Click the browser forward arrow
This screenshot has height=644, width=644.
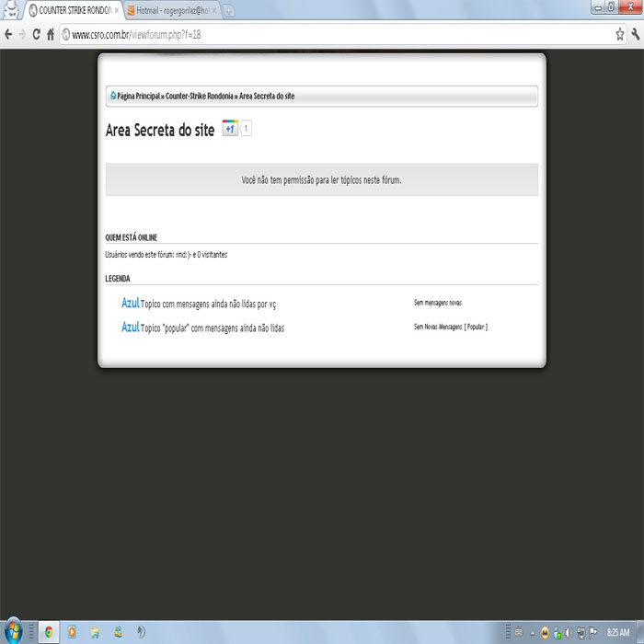22,35
